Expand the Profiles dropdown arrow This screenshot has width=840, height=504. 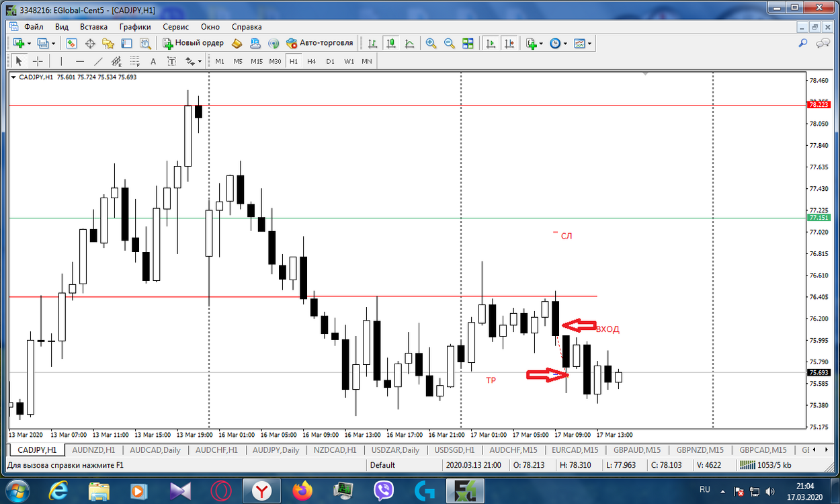53,43
